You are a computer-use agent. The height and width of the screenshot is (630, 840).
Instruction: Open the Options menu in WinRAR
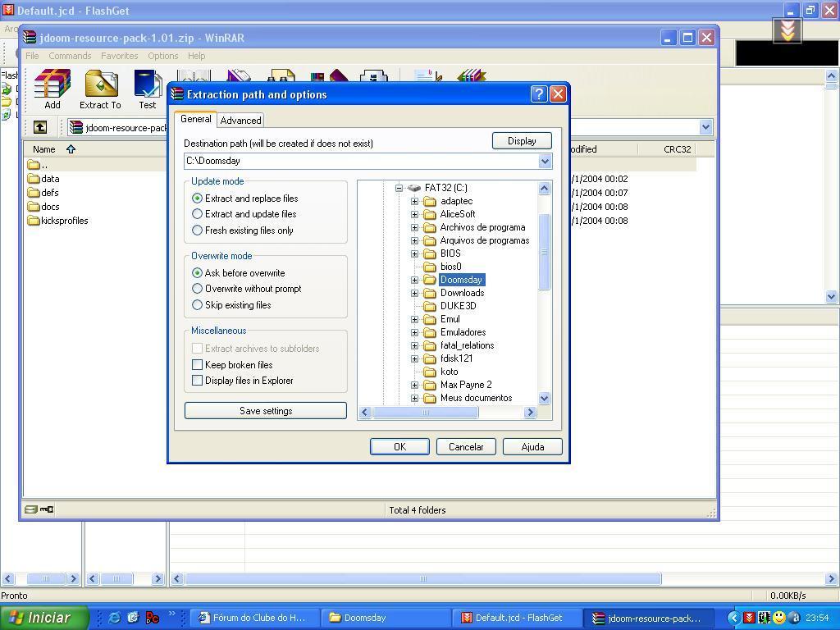[163, 56]
